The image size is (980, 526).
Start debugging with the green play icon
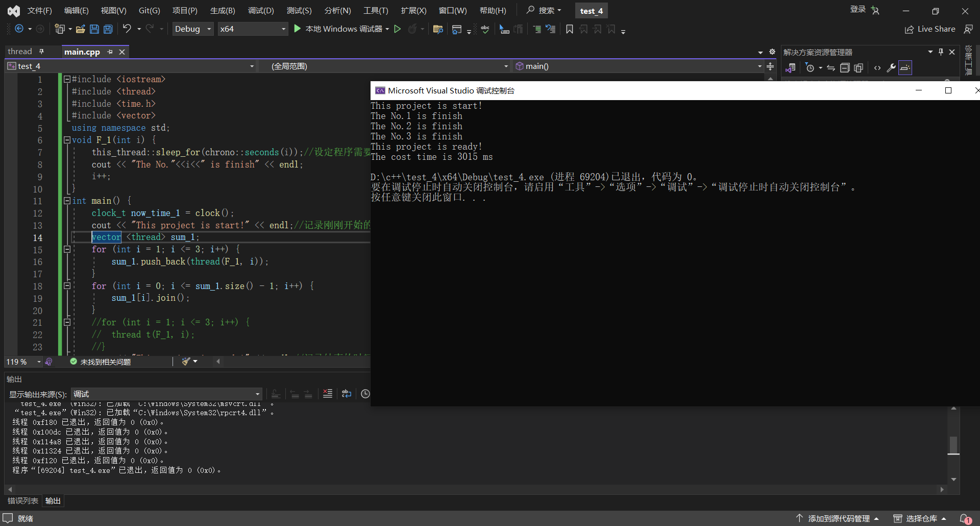[297, 29]
